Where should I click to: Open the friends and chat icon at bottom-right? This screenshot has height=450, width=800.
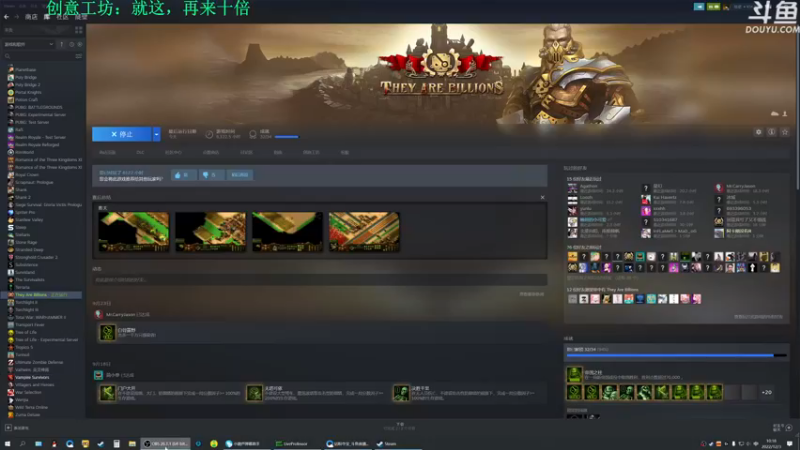pyautogui.click(x=789, y=428)
